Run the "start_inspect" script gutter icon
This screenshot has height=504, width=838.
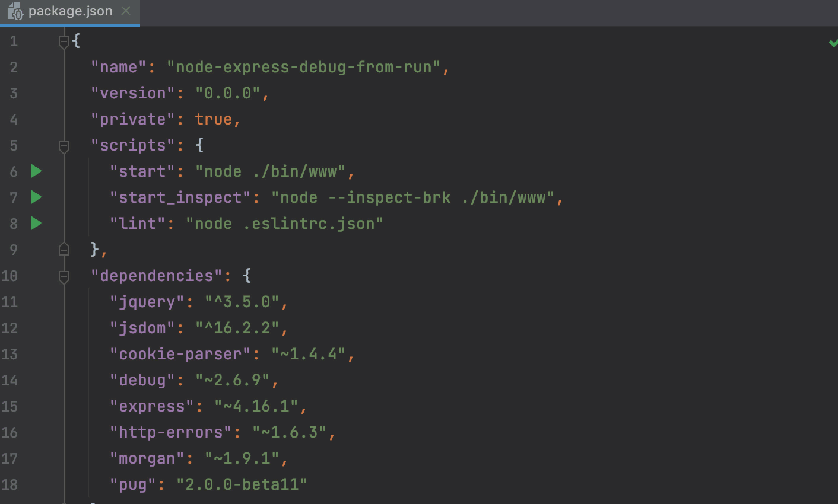pos(36,197)
